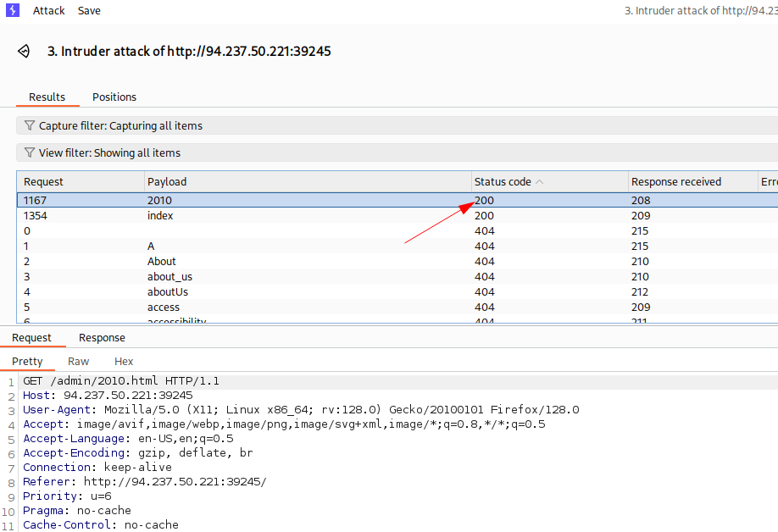Open the Attack menu
Image resolution: width=778 pixels, height=532 pixels.
click(x=49, y=11)
